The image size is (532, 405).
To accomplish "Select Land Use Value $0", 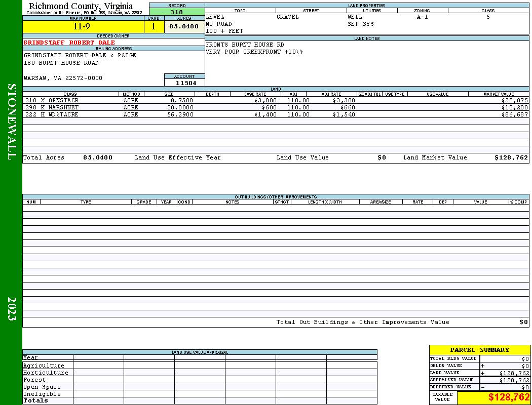I will (x=382, y=157).
